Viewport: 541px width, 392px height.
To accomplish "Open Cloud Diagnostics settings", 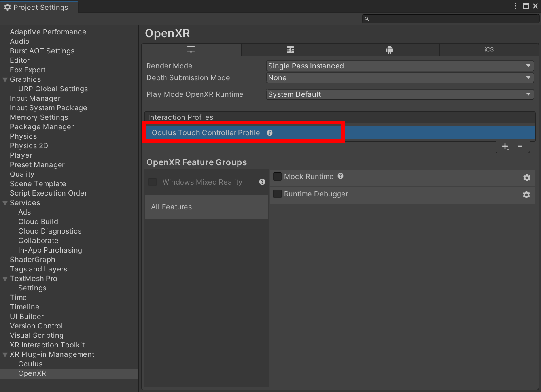I will click(50, 231).
